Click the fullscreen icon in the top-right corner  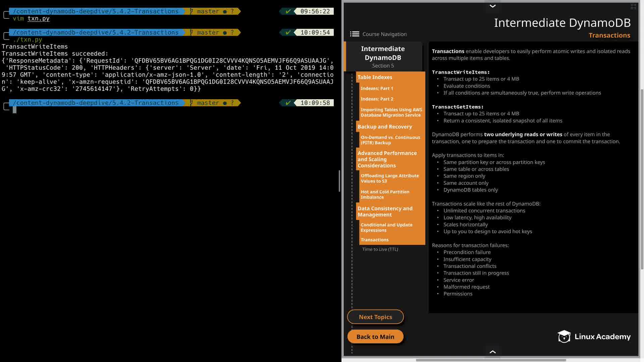(x=633, y=6)
